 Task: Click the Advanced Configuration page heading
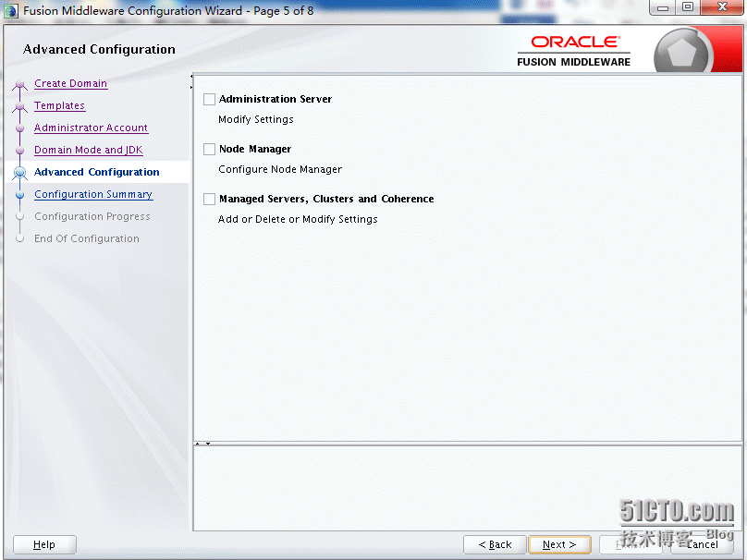(99, 49)
